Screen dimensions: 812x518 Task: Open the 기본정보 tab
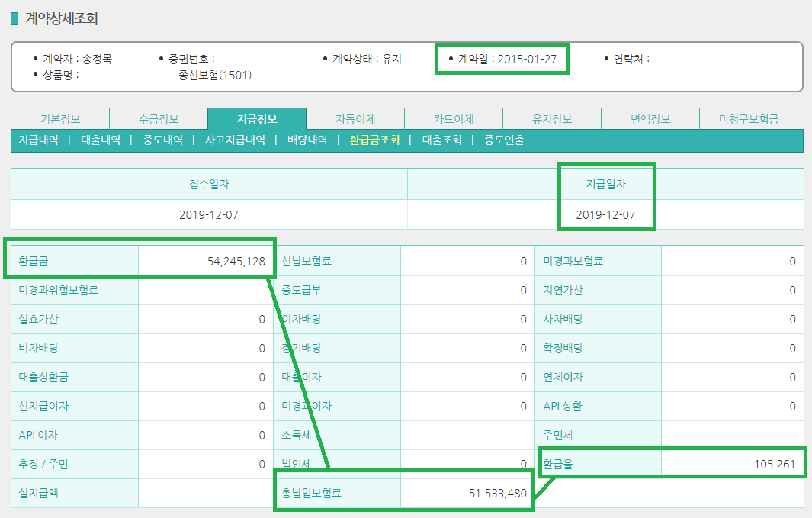(x=60, y=119)
